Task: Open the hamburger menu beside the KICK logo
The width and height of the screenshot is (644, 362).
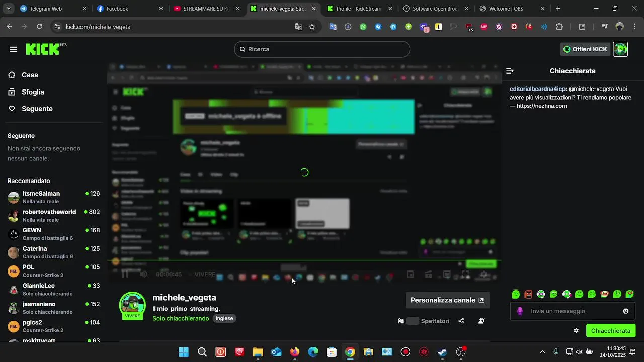Action: [x=14, y=49]
